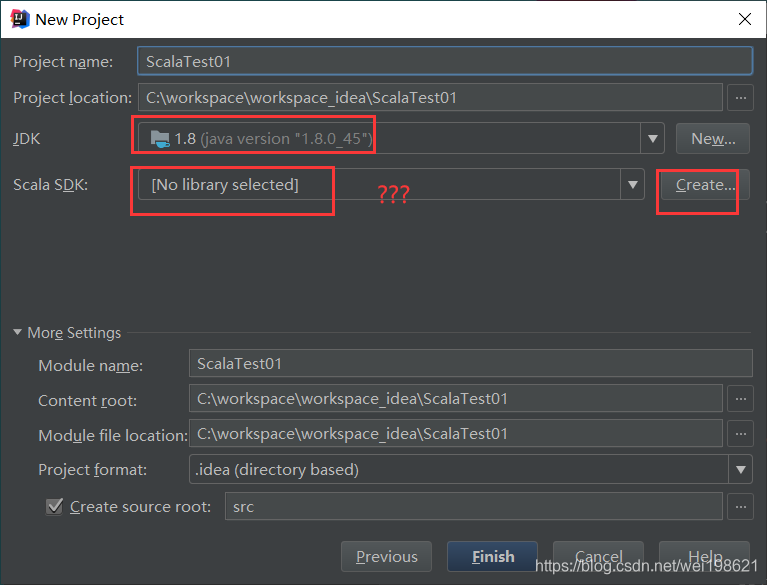Image resolution: width=767 pixels, height=585 pixels.
Task: Click the Project format: label
Action: (92, 470)
